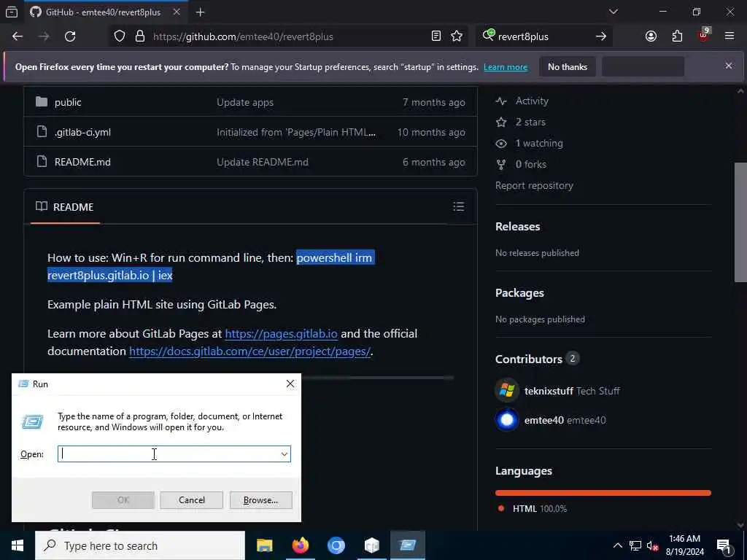The height and width of the screenshot is (560, 747).
Task: Open the Update apps commit message
Action: (x=245, y=102)
